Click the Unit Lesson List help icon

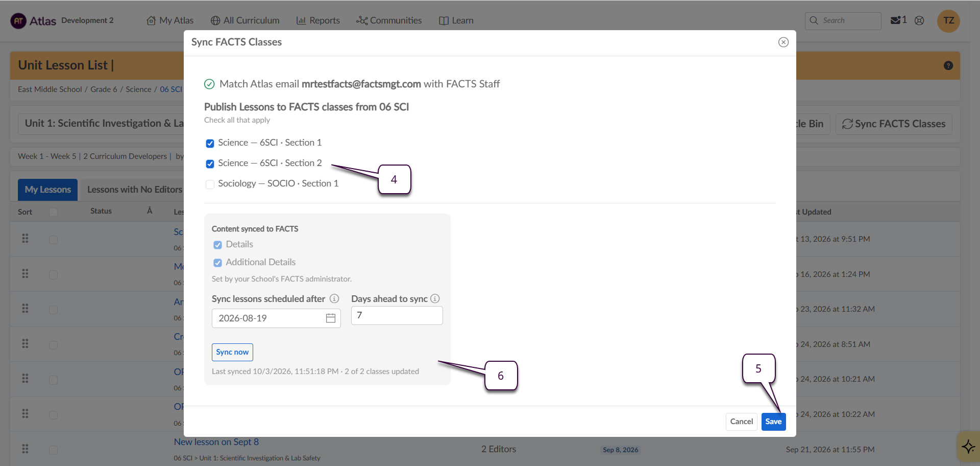coord(948,65)
